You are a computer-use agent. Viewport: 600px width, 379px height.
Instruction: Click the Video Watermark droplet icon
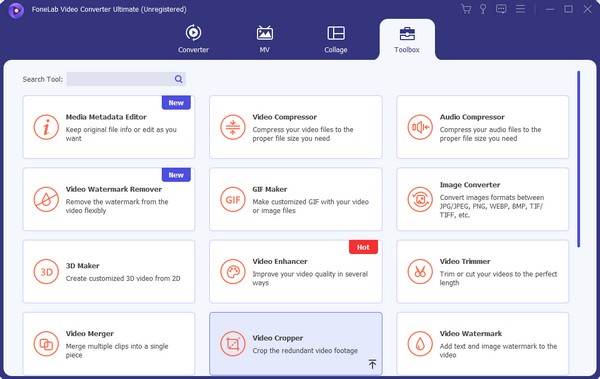point(420,344)
